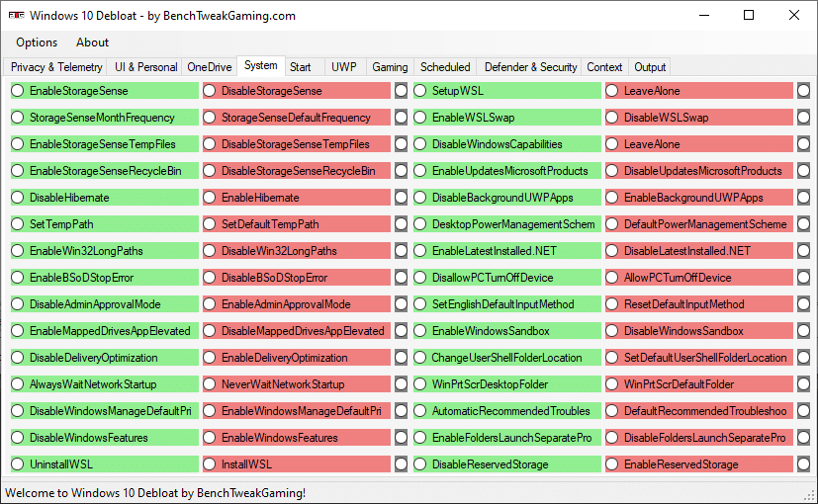Select ChangeUserShellFolderLocation option
The image size is (818, 504).
coord(507,358)
